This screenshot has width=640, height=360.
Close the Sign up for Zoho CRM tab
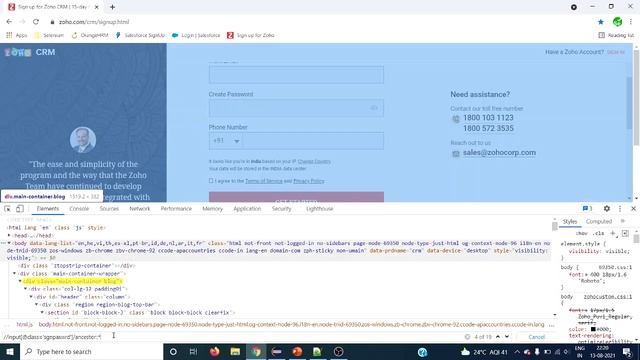pyautogui.click(x=96, y=7)
